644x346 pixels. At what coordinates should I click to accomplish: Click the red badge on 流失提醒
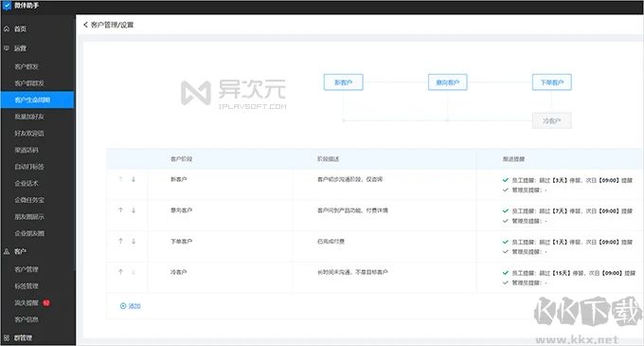click(x=46, y=302)
